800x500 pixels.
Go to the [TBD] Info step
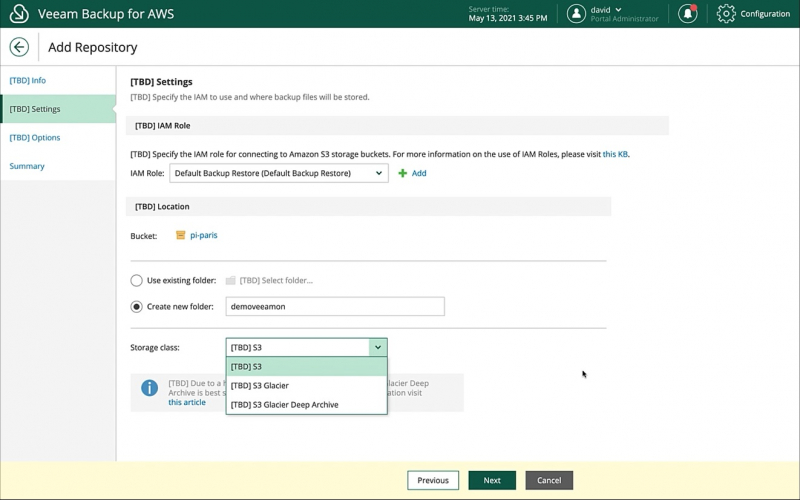point(58,81)
